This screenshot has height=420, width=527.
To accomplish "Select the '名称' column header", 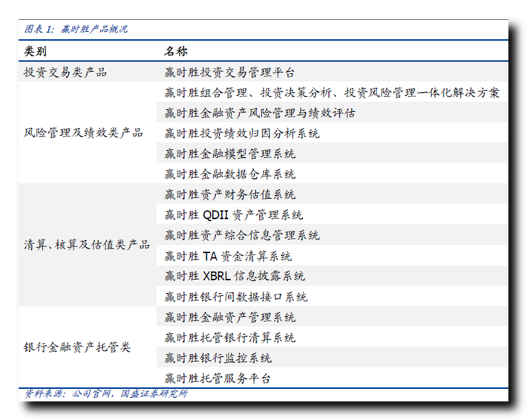I will 176,51.
